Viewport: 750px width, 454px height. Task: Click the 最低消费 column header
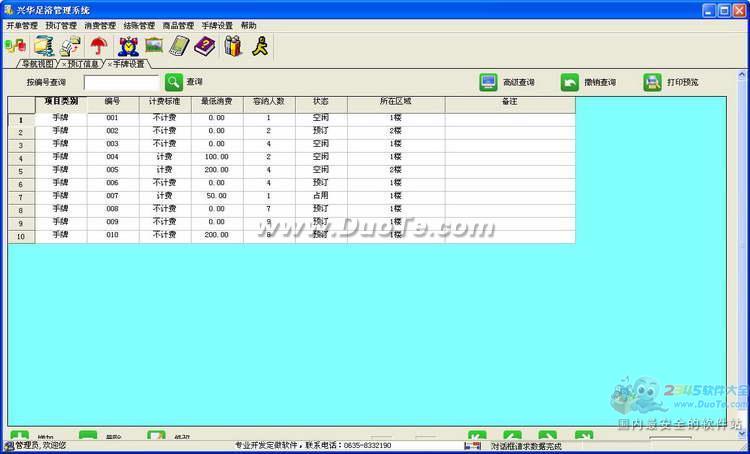217,104
